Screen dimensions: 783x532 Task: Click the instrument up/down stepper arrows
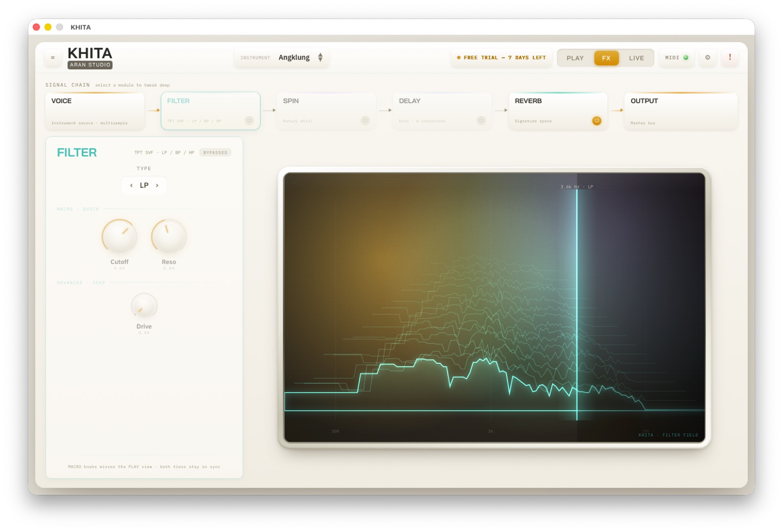point(320,58)
